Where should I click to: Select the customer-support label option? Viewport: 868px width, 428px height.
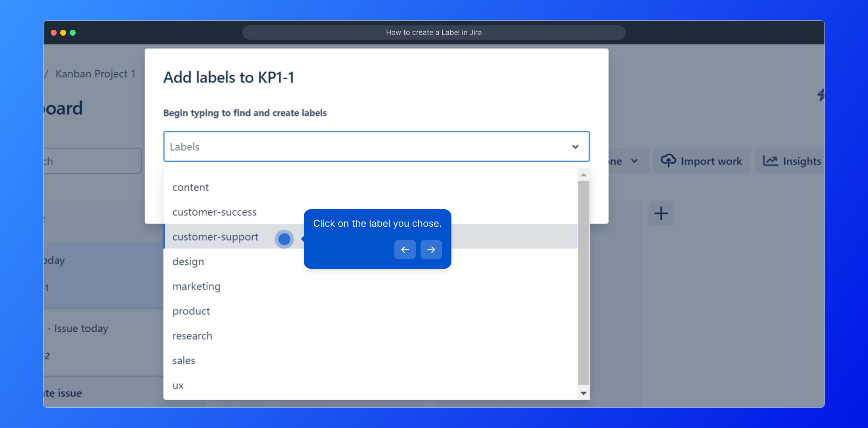215,237
